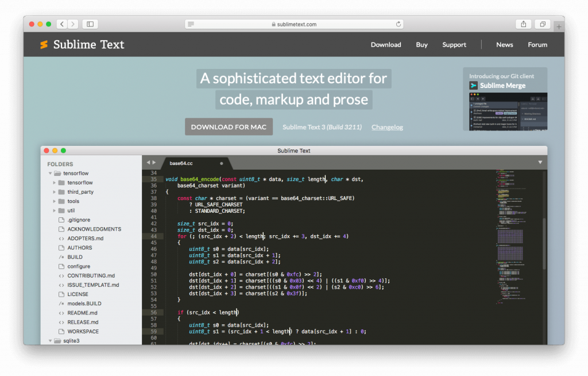The height and width of the screenshot is (376, 588).
Task: Open the .gitignore file icon
Action: tap(61, 220)
